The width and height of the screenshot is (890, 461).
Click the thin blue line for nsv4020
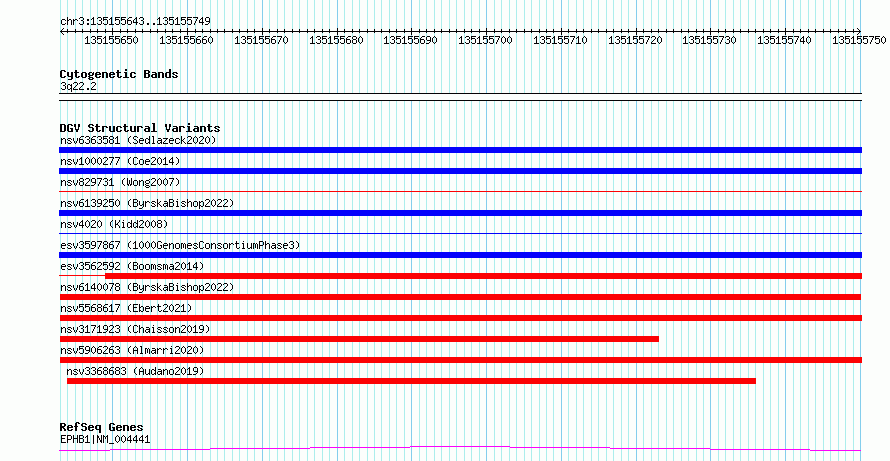point(460,234)
